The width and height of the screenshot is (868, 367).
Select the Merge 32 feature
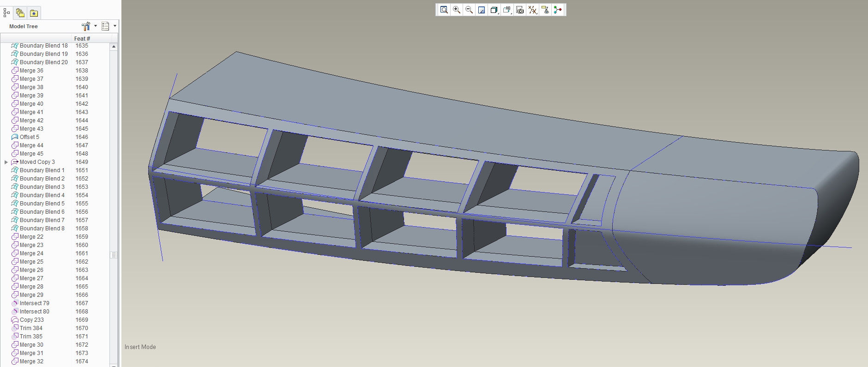click(31, 361)
